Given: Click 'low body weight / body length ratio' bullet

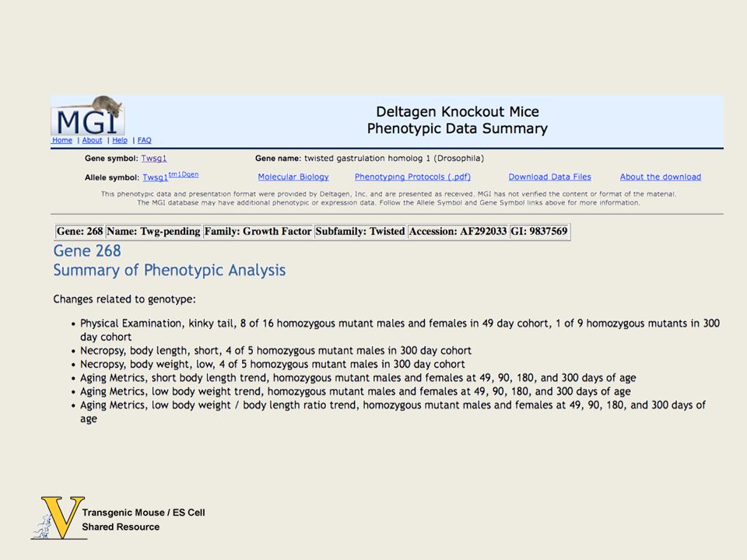Looking at the screenshot, I should coord(392,412).
